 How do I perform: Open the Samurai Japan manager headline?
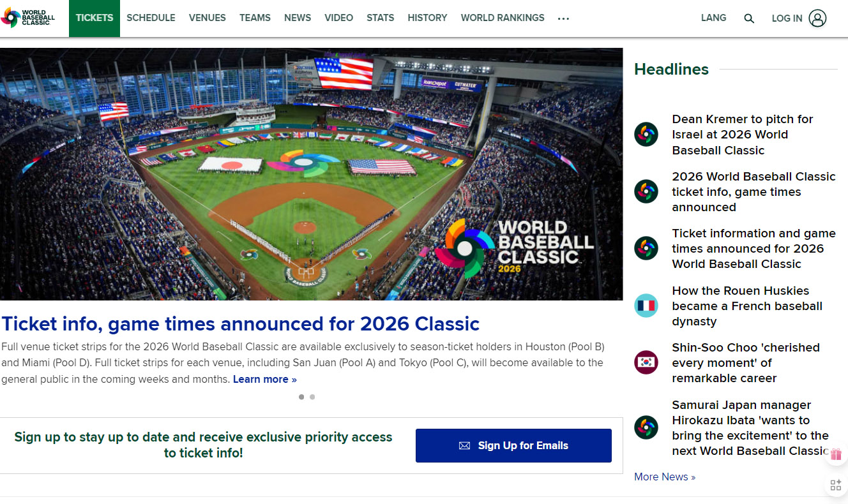(751, 428)
